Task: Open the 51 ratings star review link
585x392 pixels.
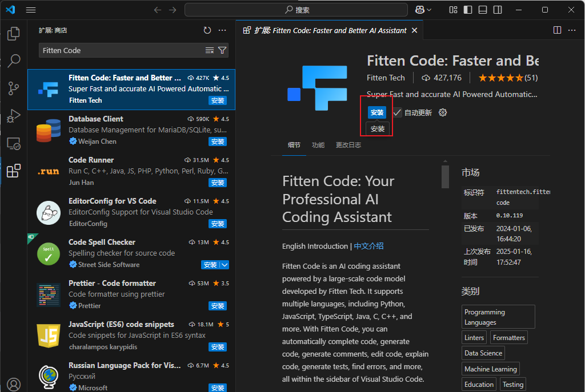Action: point(508,78)
